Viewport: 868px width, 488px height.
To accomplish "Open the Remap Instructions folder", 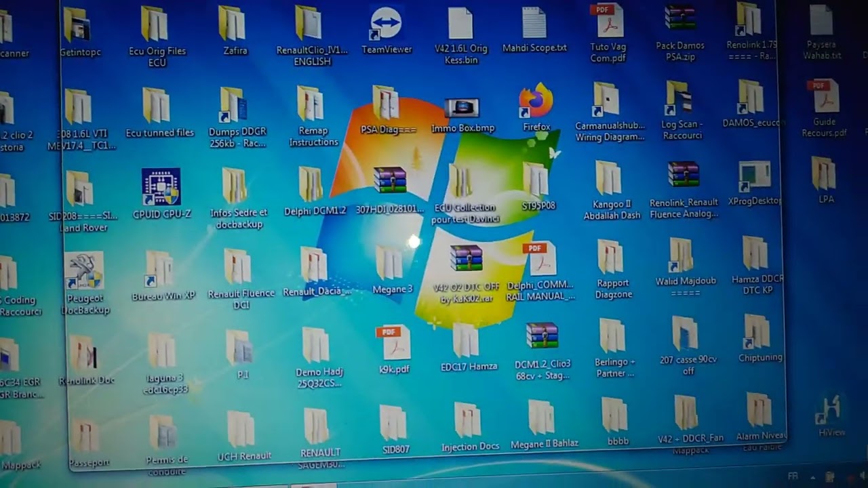I will (311, 104).
